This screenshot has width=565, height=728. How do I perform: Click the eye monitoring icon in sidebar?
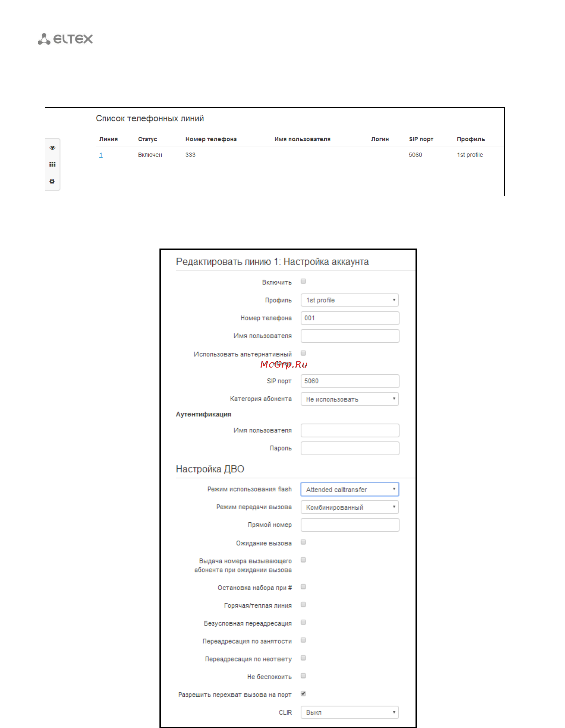point(52,148)
